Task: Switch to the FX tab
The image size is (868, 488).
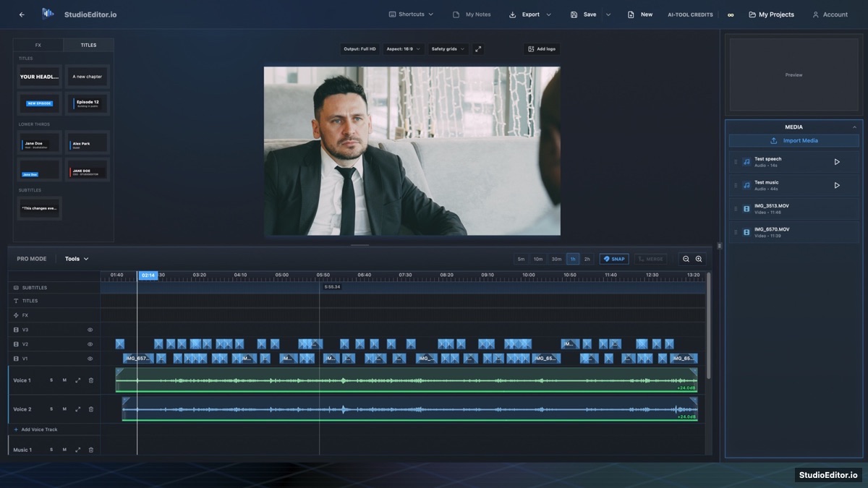Action: point(38,45)
